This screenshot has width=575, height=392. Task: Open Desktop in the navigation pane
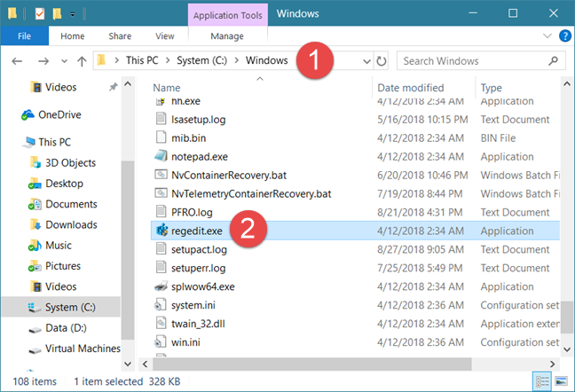pos(64,184)
